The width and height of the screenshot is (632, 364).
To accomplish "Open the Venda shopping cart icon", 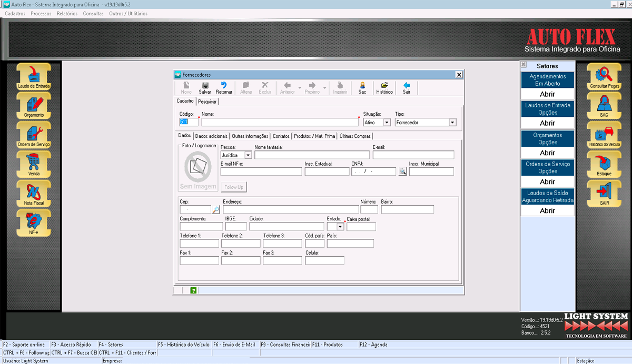I will click(x=34, y=165).
